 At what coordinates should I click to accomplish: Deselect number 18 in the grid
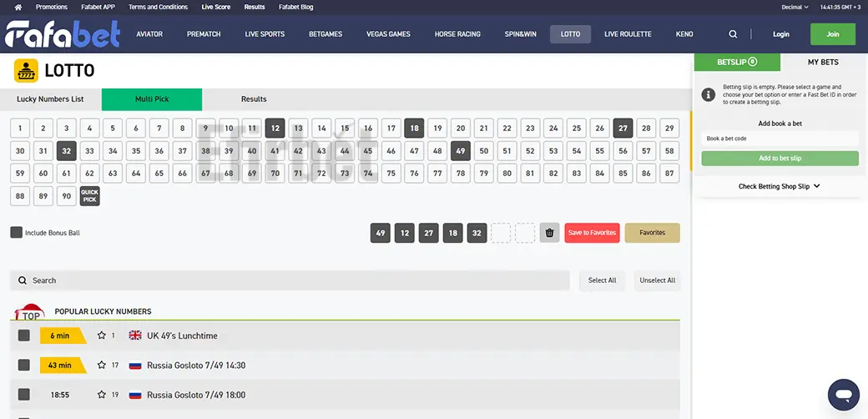pos(414,128)
